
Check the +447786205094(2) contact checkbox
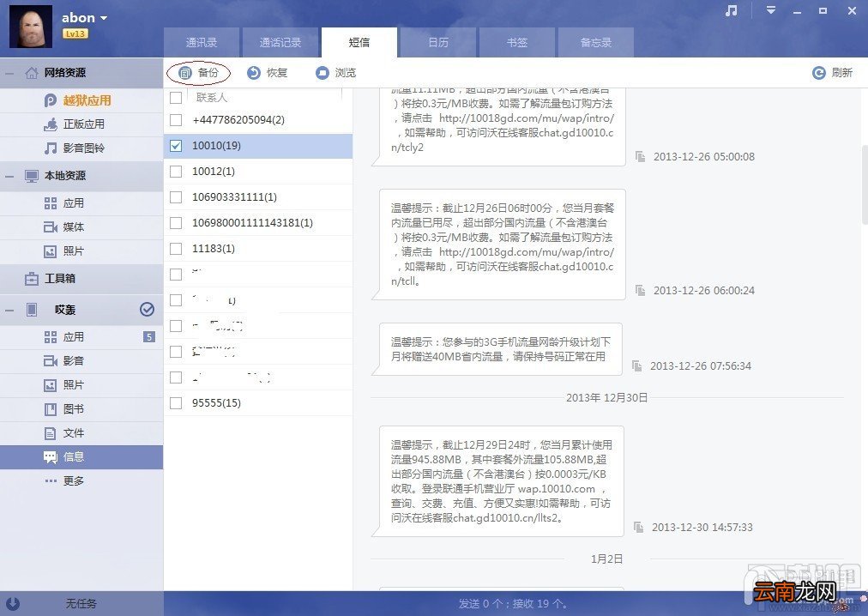[176, 119]
